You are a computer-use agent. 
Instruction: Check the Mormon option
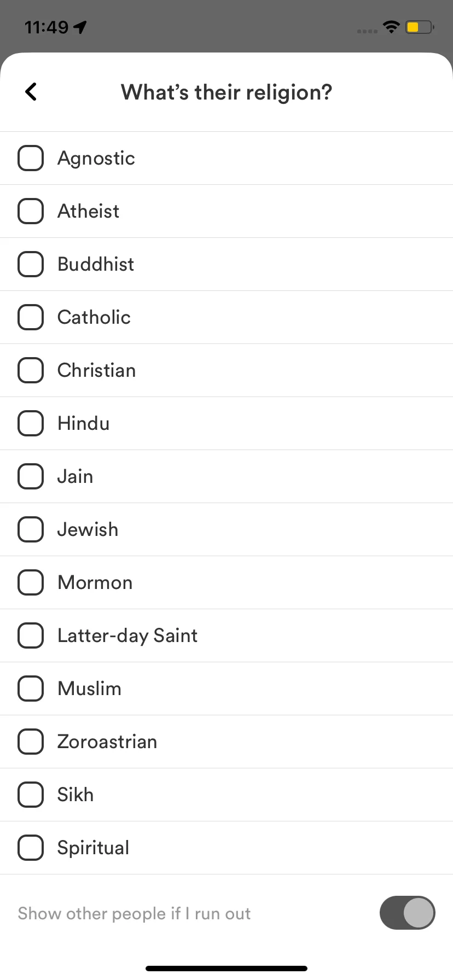pos(31,582)
